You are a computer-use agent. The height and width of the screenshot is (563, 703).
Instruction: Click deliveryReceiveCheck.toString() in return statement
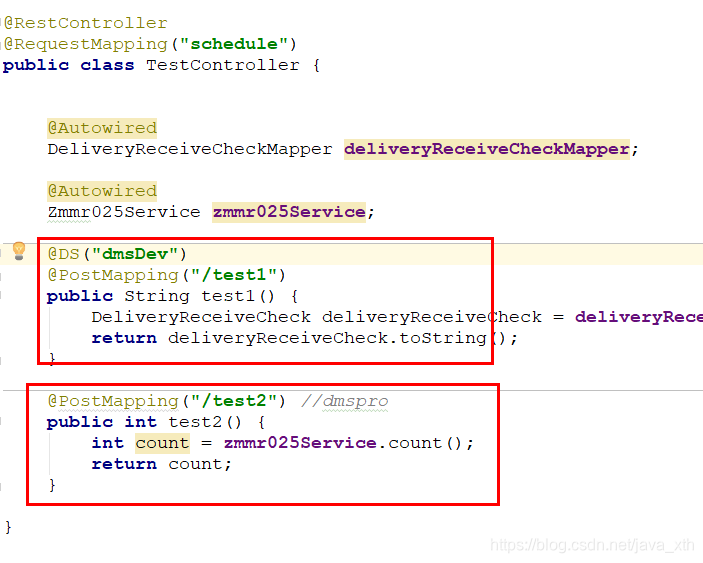(x=338, y=338)
